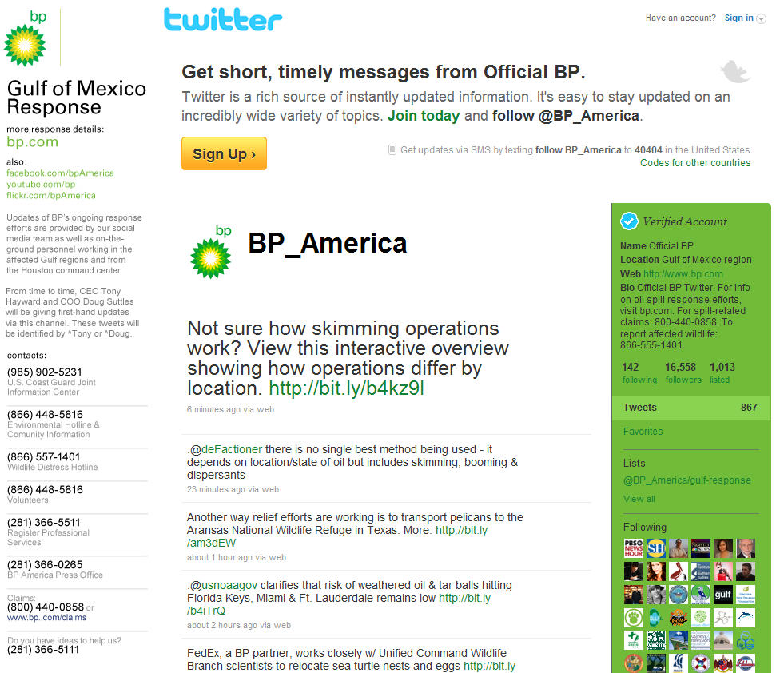
Task: View the 142 following count
Action: [x=639, y=373]
